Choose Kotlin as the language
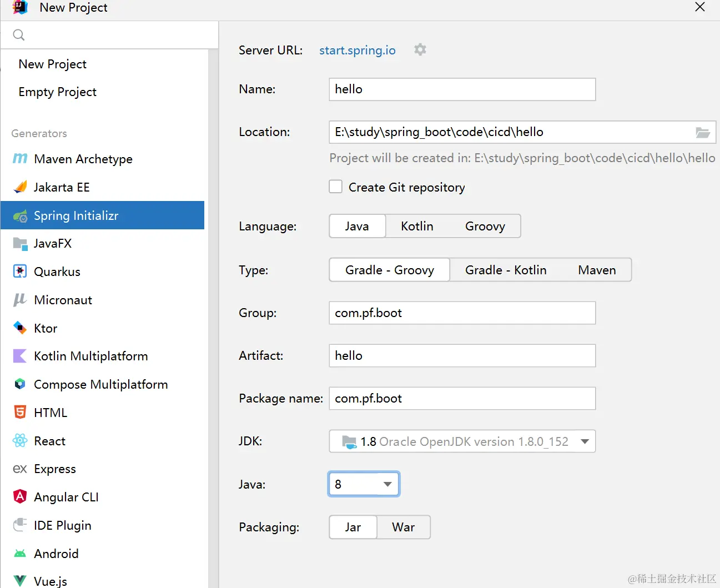The width and height of the screenshot is (720, 588). click(417, 226)
